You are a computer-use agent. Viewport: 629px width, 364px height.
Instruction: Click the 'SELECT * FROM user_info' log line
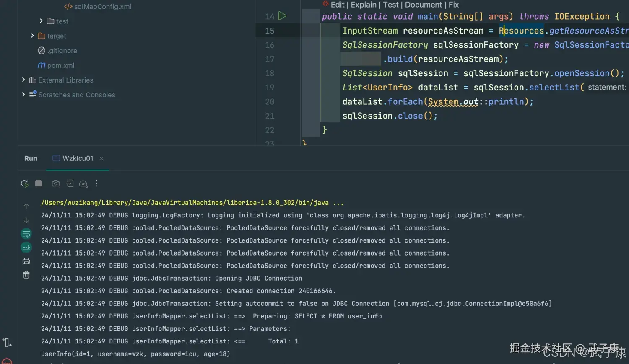[211, 316]
